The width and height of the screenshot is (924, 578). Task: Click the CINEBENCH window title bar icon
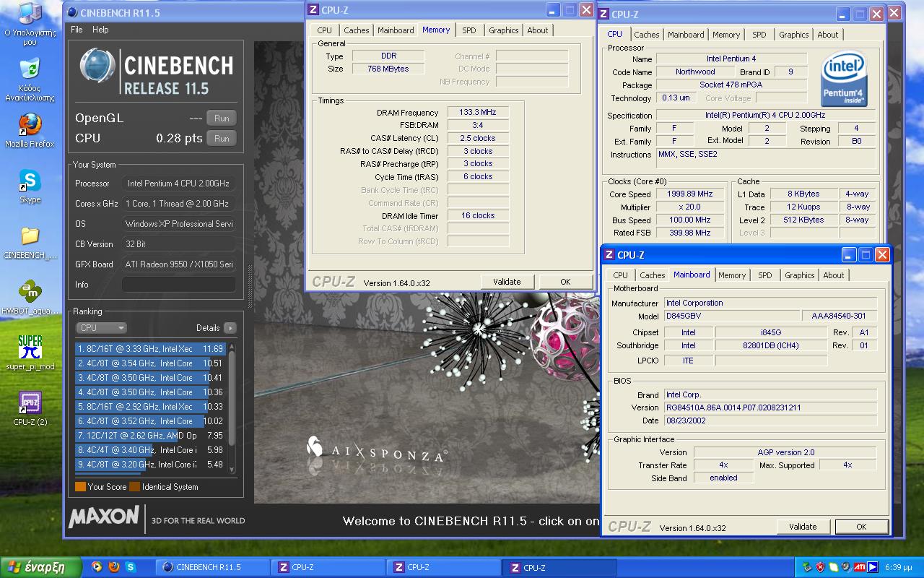click(72, 12)
